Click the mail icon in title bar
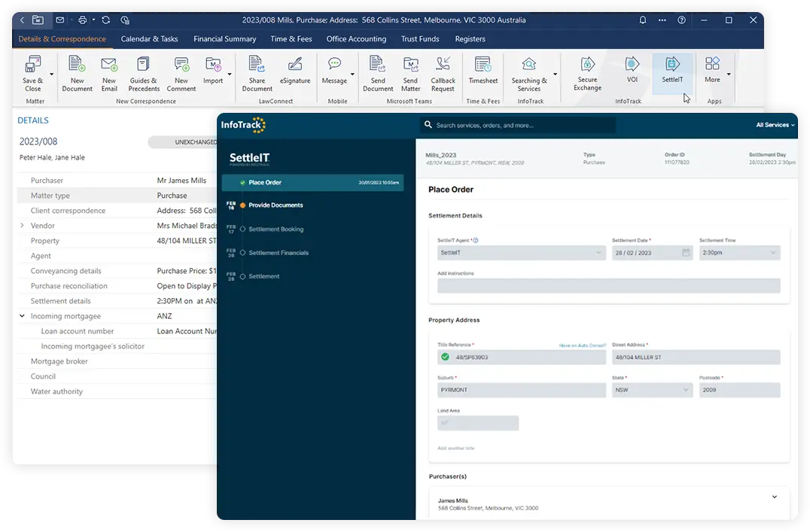This screenshot has width=810, height=532. point(60,20)
